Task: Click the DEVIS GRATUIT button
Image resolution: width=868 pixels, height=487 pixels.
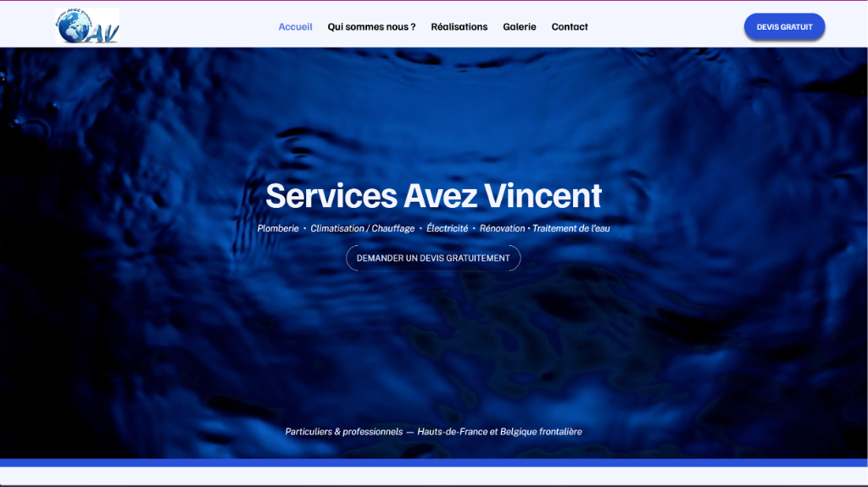Action: pyautogui.click(x=784, y=26)
